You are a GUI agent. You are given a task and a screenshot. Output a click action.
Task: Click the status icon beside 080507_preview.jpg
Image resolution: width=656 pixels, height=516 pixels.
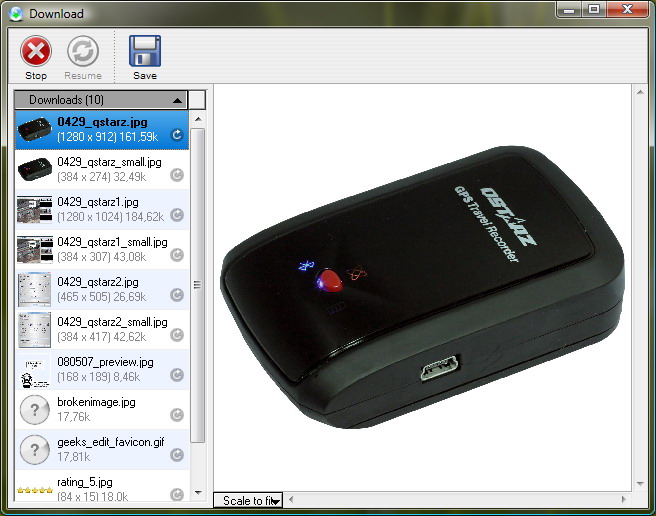177,374
